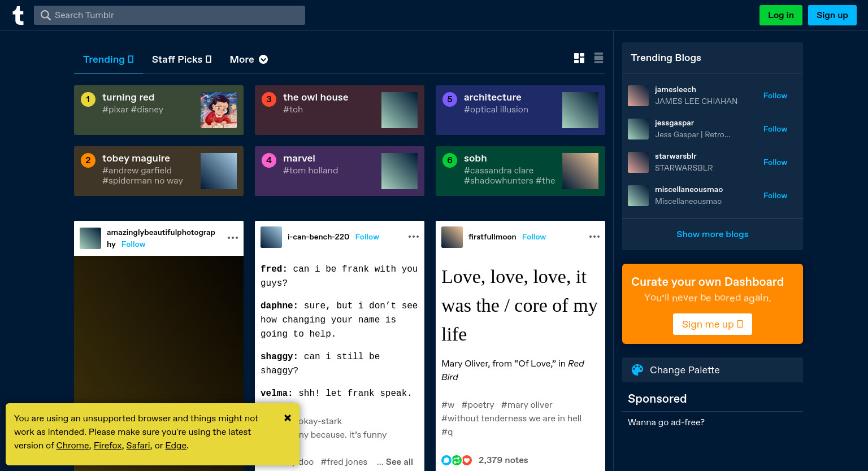This screenshot has height=471, width=868.
Task: Dismiss the unsupported browser warning
Action: tap(288, 418)
